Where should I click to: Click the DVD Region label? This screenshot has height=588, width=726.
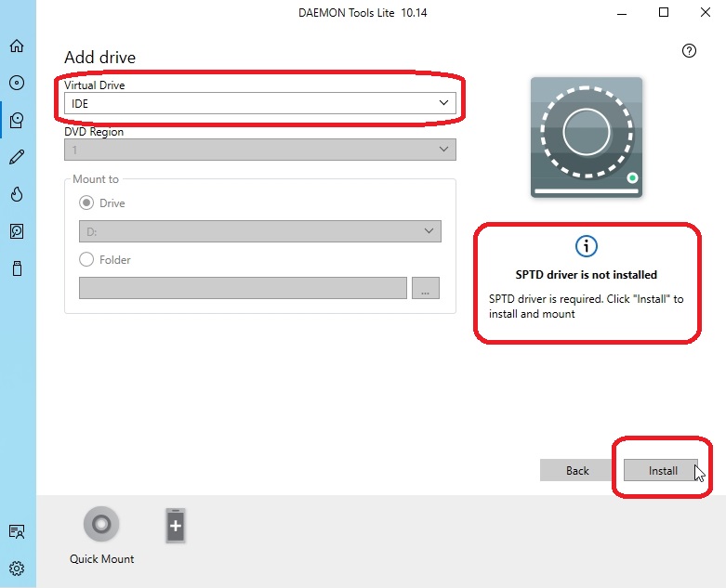click(94, 132)
